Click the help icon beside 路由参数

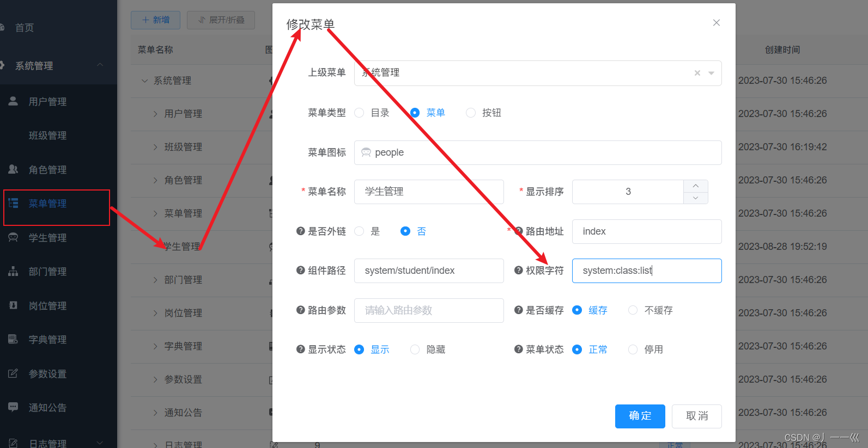[x=300, y=310]
